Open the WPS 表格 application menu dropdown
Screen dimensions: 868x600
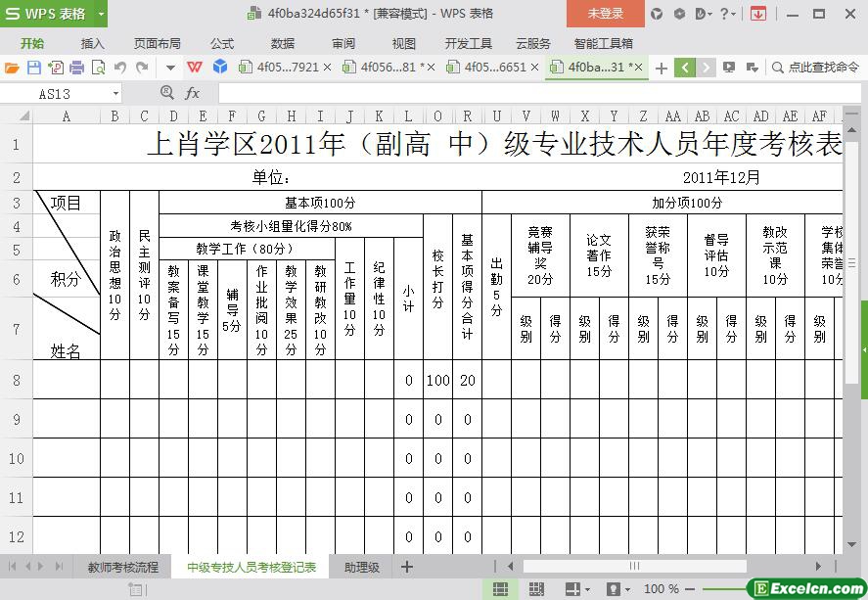point(101,14)
